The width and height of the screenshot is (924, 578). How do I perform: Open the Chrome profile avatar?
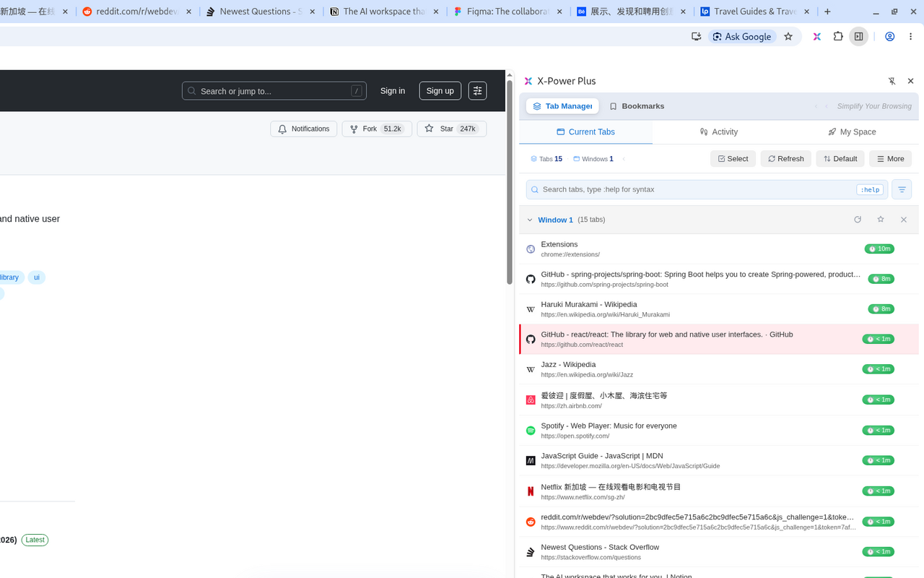[x=890, y=36]
